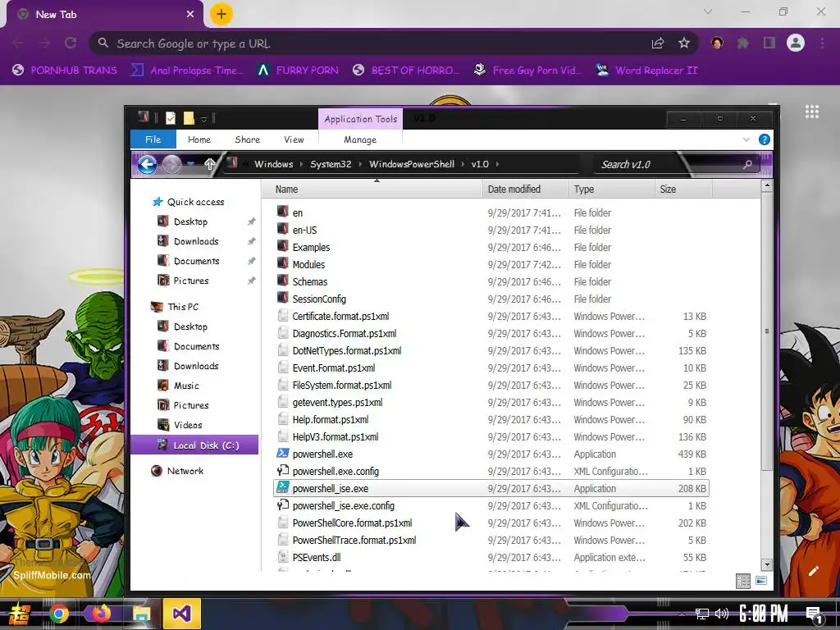Image resolution: width=840 pixels, height=630 pixels.
Task: Open the Manage ribbon tab
Action: coord(360,139)
